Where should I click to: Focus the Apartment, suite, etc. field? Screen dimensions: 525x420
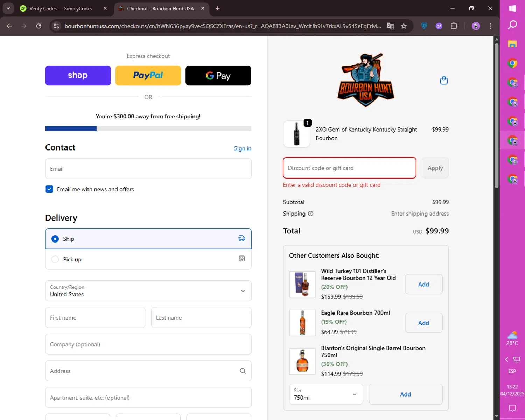point(148,398)
